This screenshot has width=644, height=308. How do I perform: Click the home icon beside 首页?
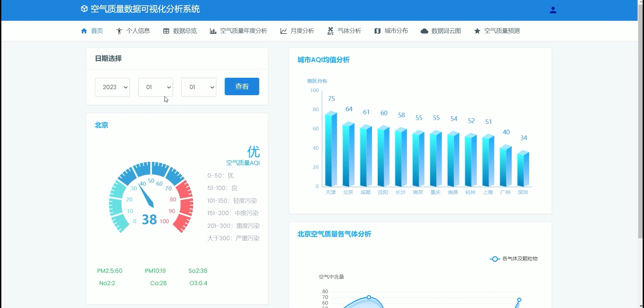[x=84, y=31]
